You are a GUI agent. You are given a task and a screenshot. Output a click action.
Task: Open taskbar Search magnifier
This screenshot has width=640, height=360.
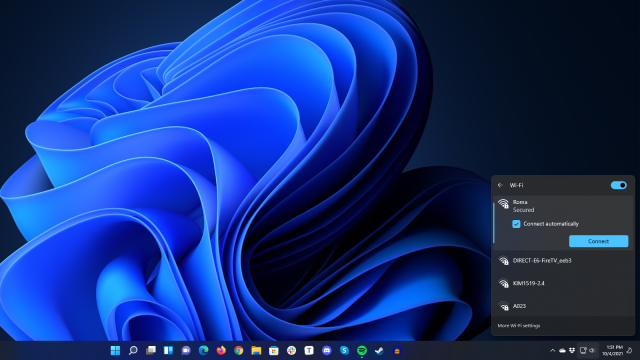click(133, 350)
